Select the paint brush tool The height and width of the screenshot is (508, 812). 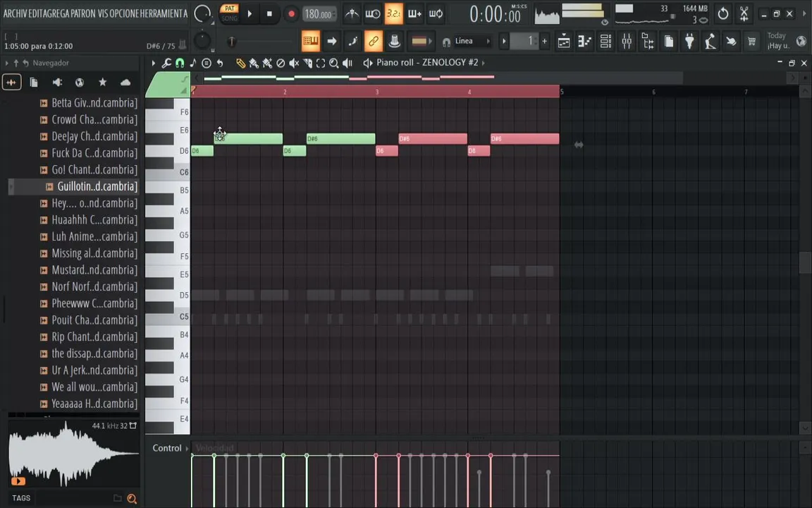(x=254, y=63)
